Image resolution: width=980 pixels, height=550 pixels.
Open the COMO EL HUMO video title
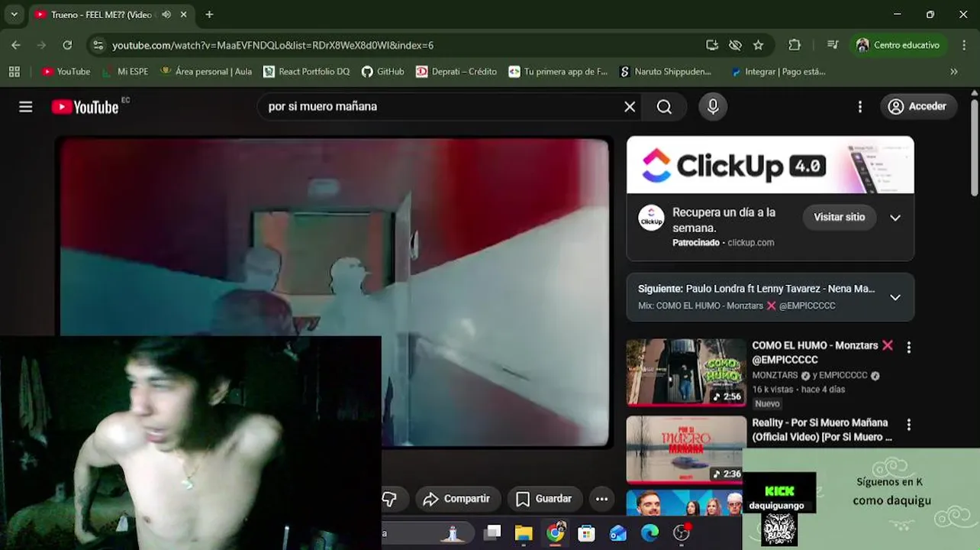coord(822,352)
